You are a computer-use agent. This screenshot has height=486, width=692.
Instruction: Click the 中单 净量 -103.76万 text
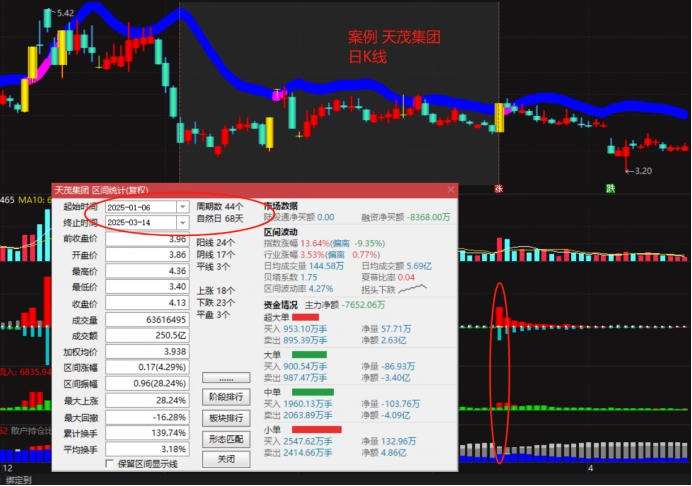(x=391, y=404)
